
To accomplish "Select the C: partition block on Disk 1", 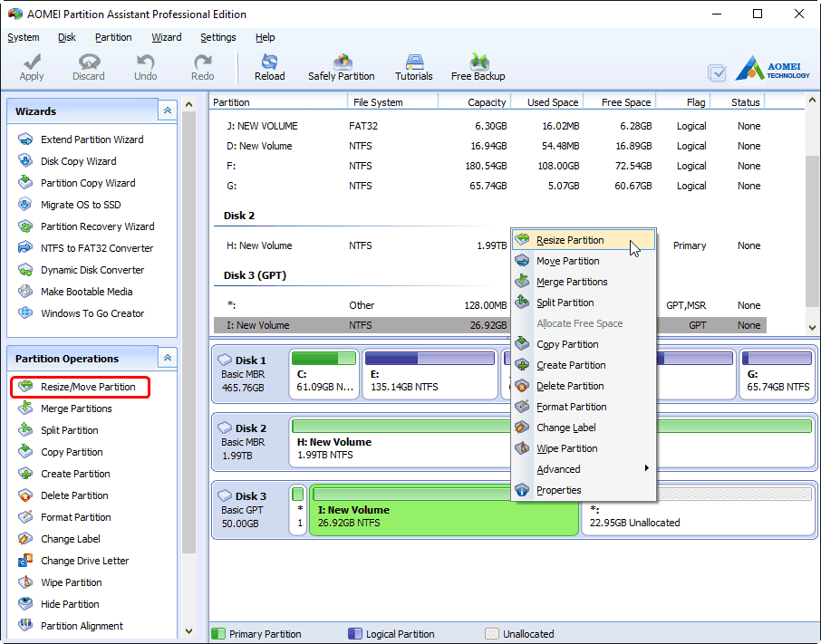I will tap(324, 375).
